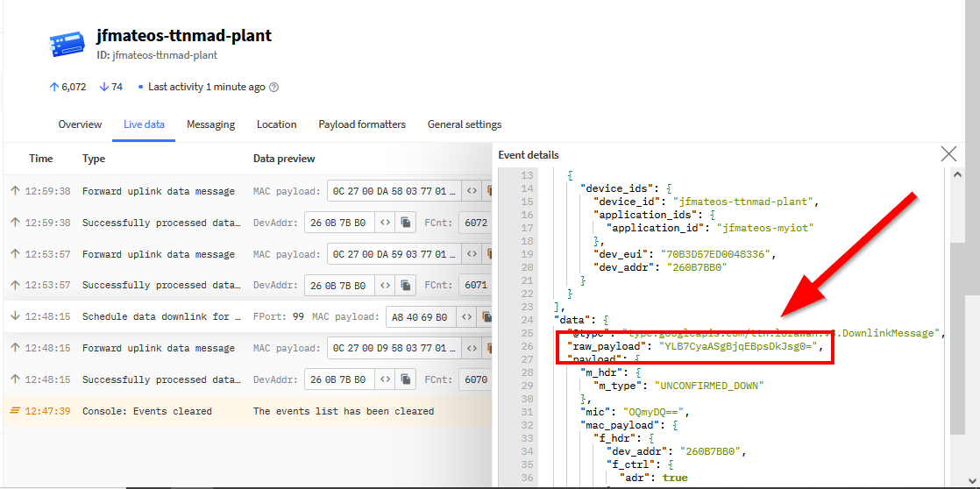Copy DevAddr in FCnt 6071 row

pos(406,286)
